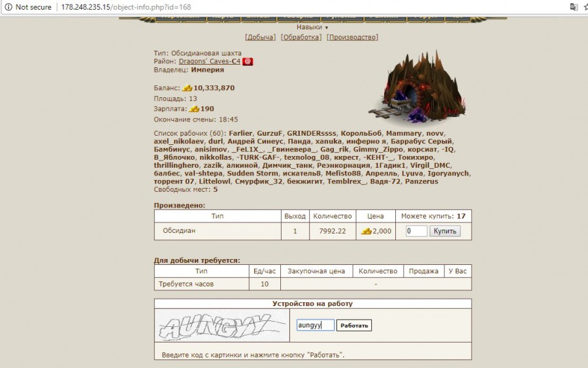Viewport: 588px width, 368px height.
Task: Open worker Virgil_DMC's profile
Action: coord(430,166)
